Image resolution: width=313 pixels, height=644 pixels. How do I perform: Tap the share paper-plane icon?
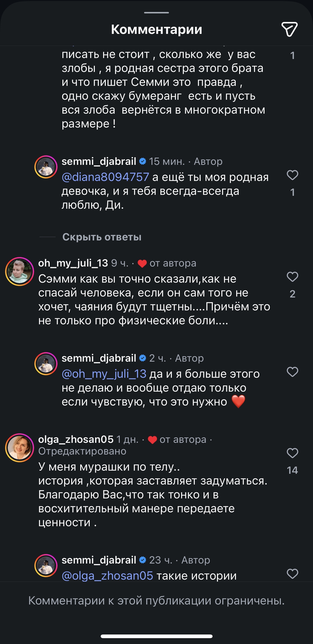pos(290,29)
